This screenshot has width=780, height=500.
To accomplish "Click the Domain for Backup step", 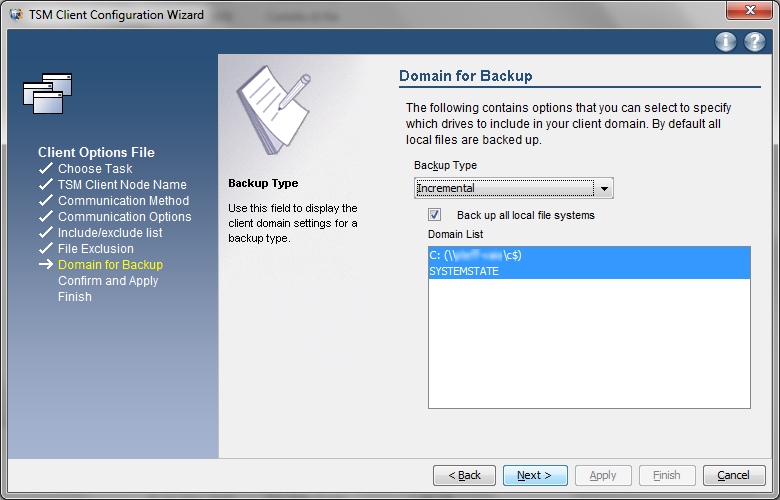I will pos(110,265).
